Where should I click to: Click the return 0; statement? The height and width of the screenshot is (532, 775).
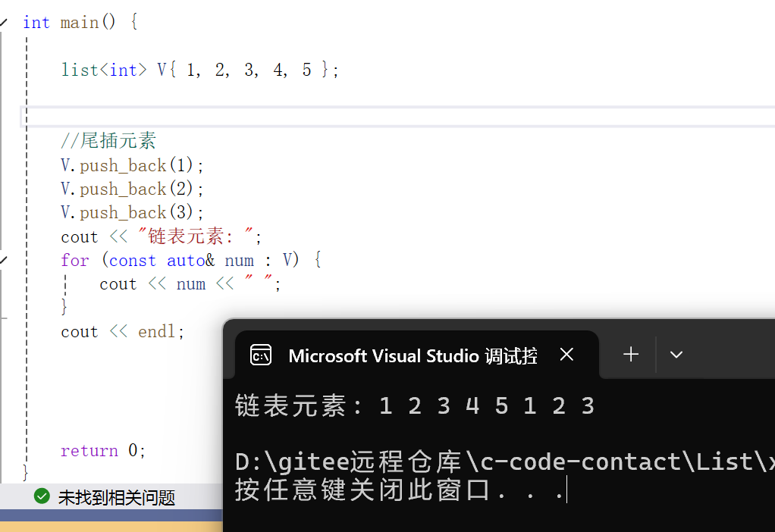point(103,450)
